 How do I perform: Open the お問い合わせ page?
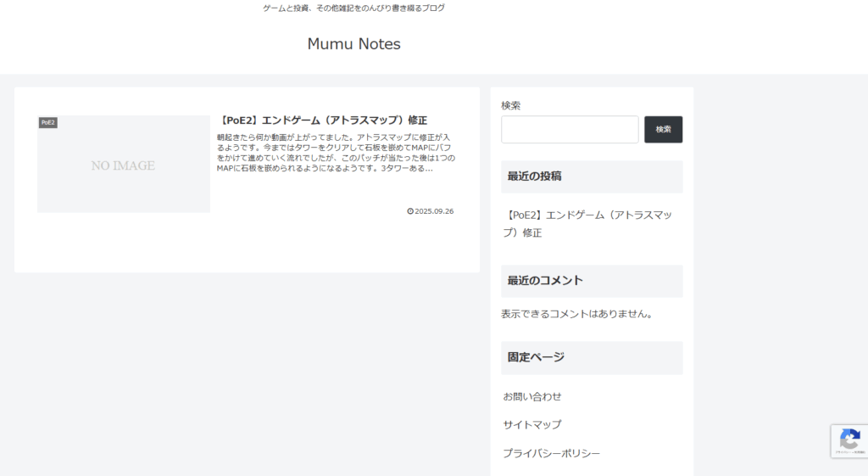[x=532, y=396]
